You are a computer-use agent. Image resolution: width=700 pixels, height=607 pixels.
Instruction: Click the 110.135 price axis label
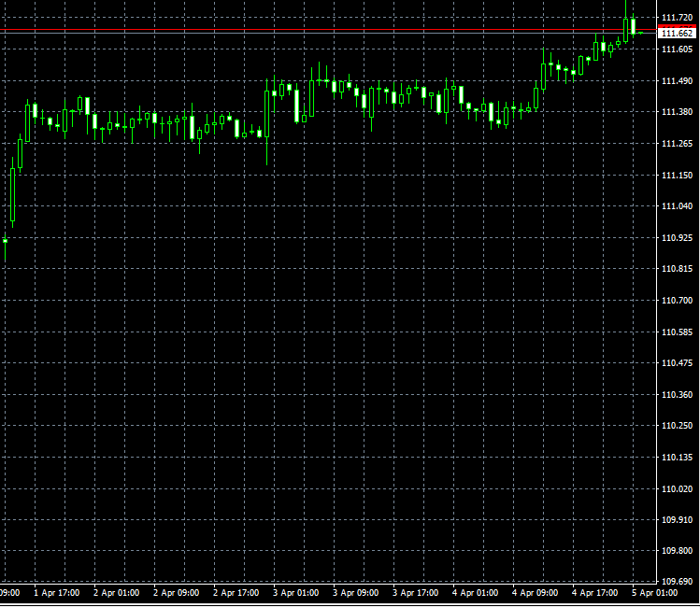point(677,458)
